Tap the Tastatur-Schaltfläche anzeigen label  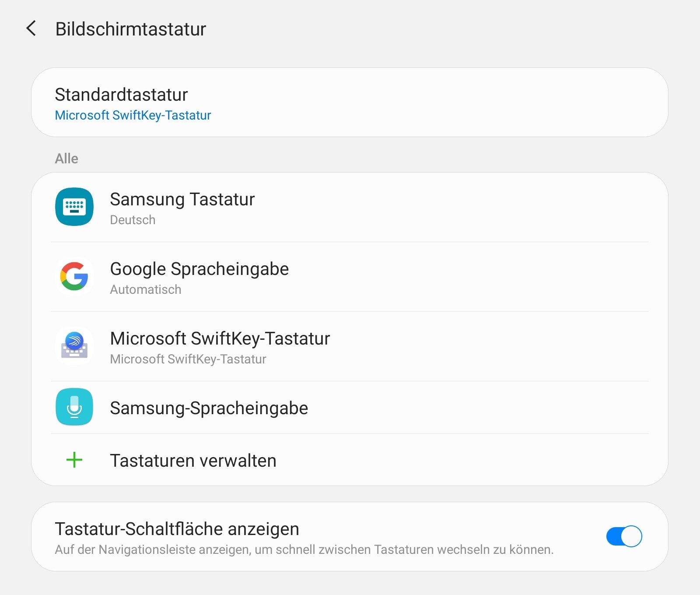pos(177,529)
